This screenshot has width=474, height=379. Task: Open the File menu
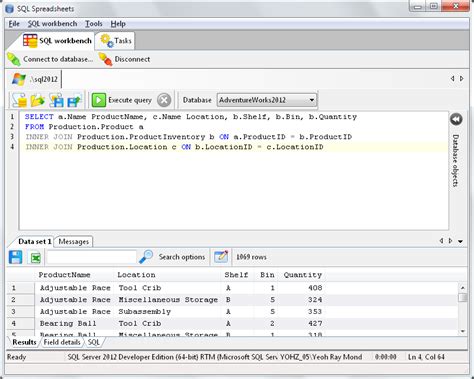(14, 24)
